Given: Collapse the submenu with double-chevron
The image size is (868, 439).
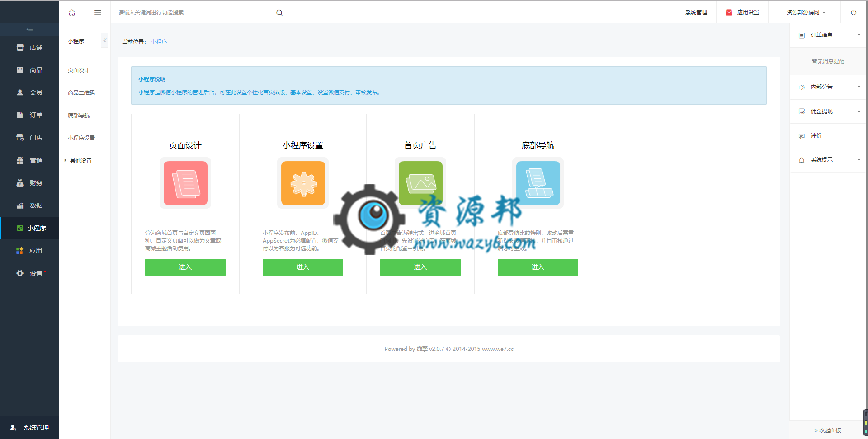Looking at the screenshot, I should coord(104,40).
